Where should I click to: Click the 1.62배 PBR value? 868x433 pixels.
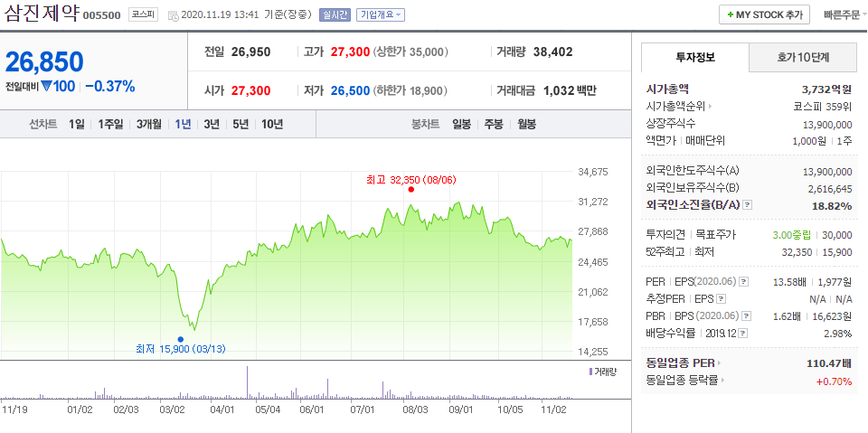[788, 316]
